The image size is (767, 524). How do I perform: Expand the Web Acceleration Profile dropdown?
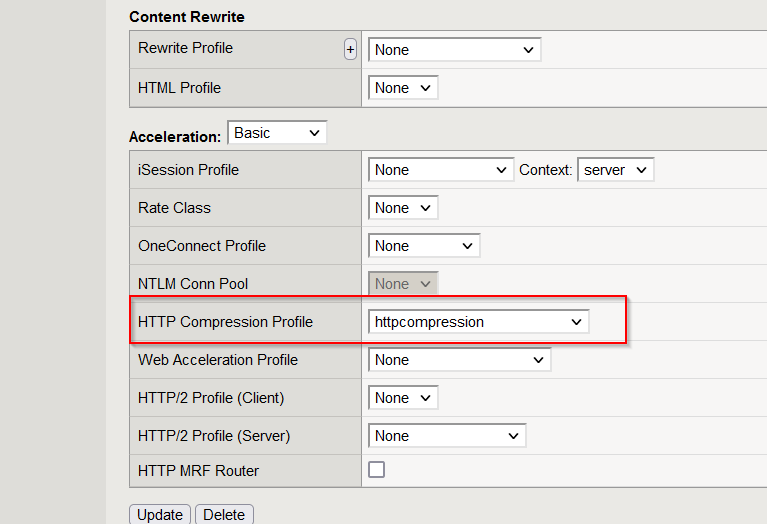pos(459,360)
